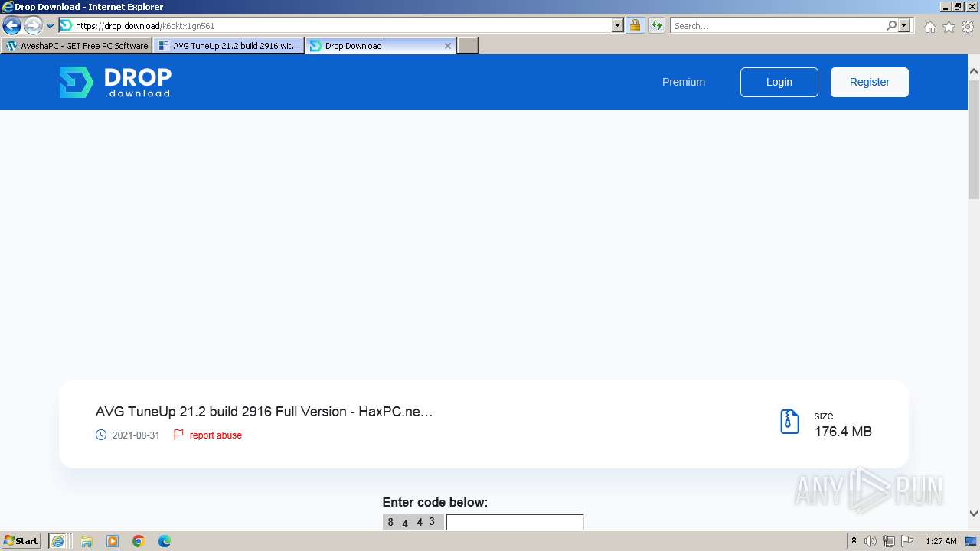Show hidden tray icons arrow

tap(854, 541)
